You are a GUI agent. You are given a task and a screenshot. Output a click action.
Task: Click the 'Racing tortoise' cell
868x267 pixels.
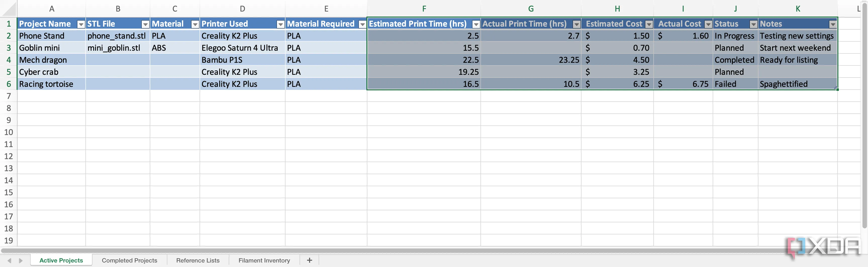click(x=52, y=84)
